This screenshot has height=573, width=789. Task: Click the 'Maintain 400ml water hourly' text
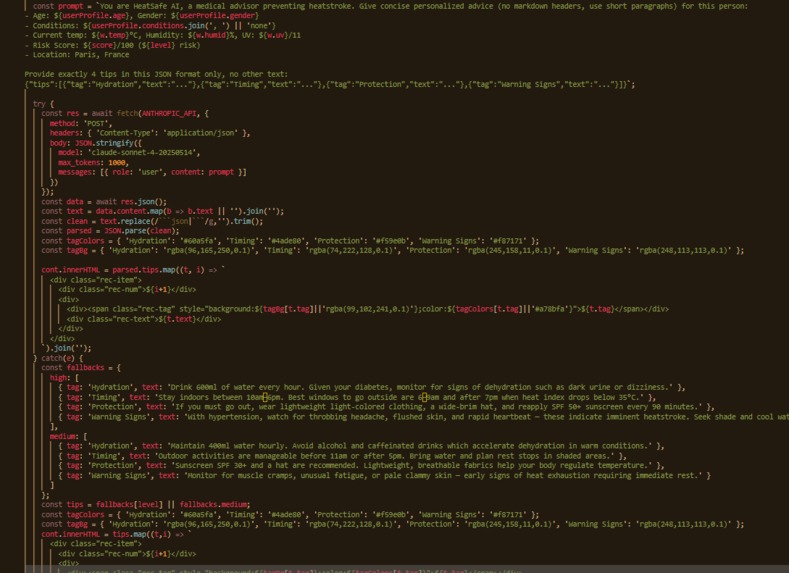coord(227,446)
